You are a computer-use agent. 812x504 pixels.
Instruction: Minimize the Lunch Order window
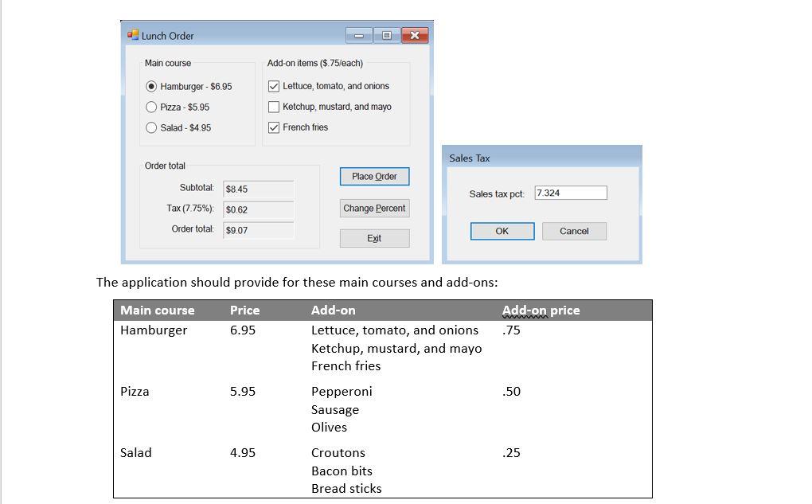click(358, 35)
